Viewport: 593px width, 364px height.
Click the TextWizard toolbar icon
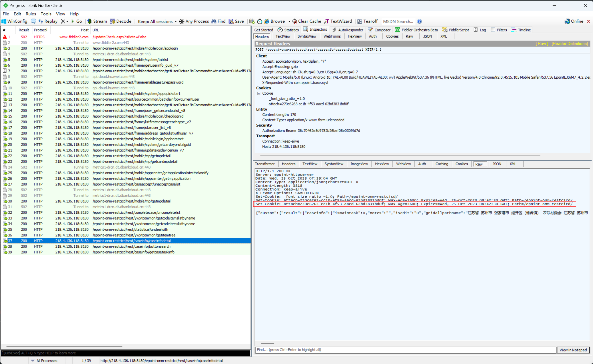[x=327, y=21]
